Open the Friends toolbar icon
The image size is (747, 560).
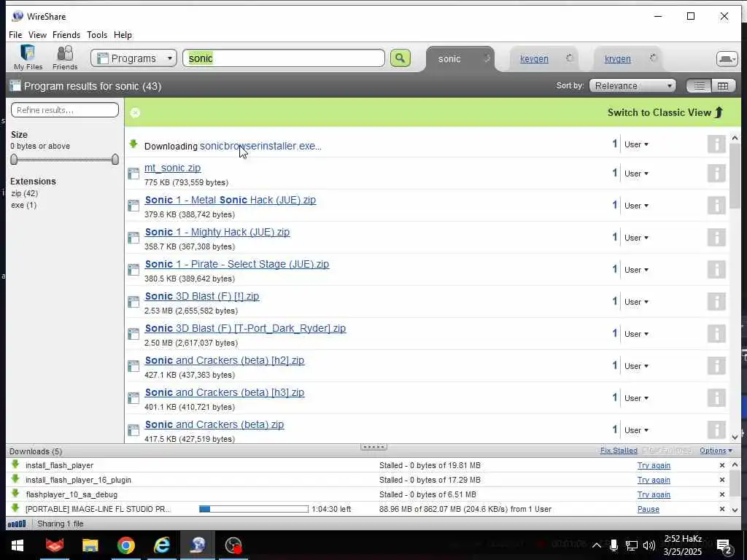pos(65,58)
